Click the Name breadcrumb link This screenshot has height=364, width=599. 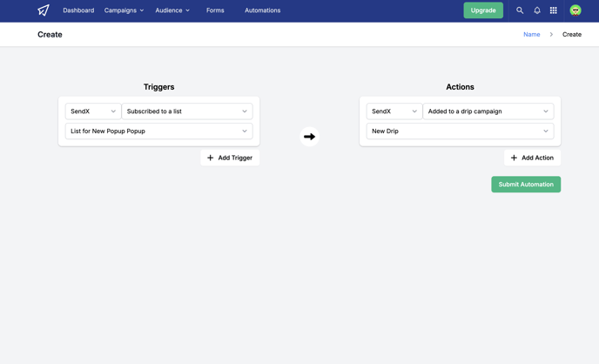pyautogui.click(x=531, y=34)
